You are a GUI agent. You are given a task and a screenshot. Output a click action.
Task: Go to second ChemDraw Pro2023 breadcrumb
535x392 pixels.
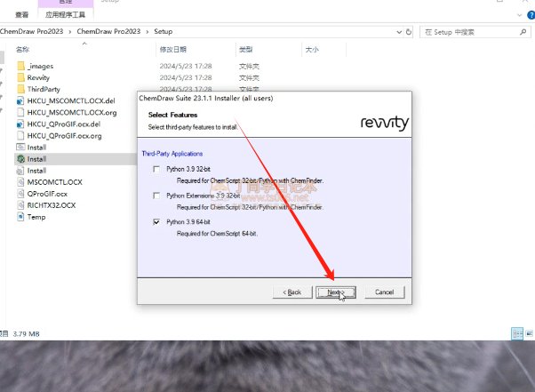click(x=108, y=31)
